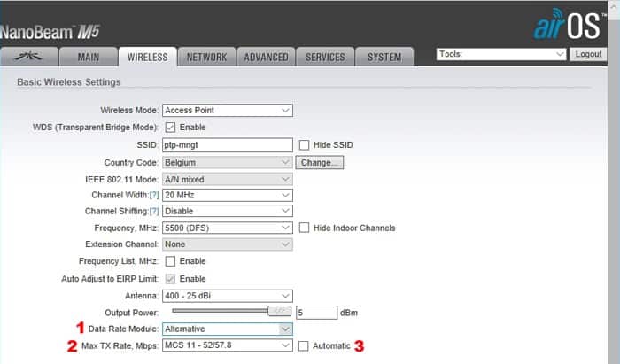
Task: Click the Basic Wireless Settings heading
Action: tap(69, 82)
